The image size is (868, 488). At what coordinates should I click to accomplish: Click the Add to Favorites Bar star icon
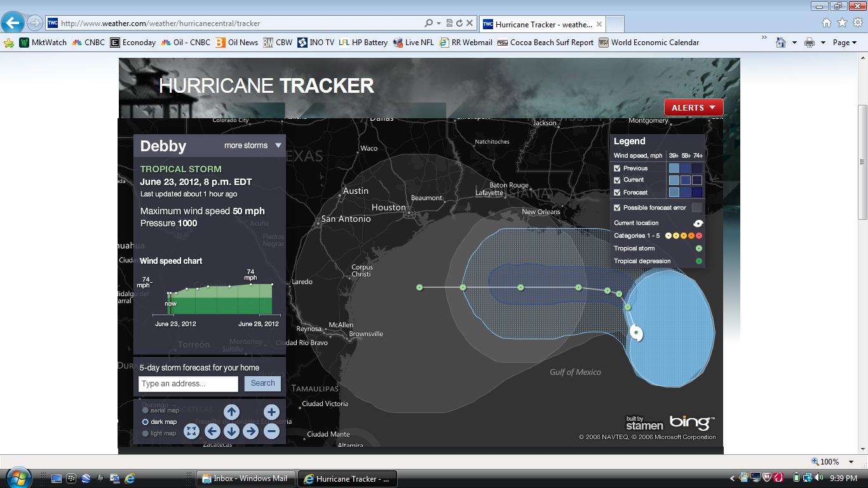[9, 43]
